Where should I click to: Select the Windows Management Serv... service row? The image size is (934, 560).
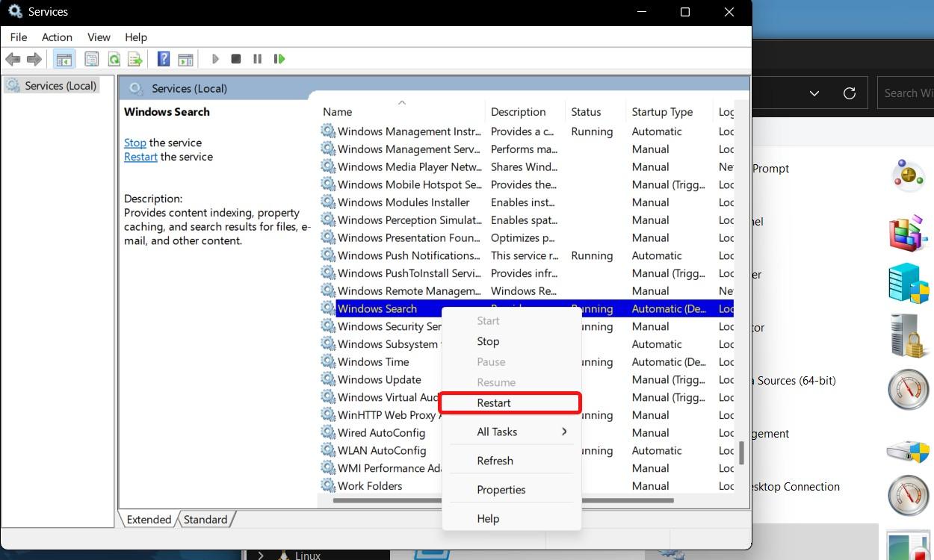click(527, 149)
